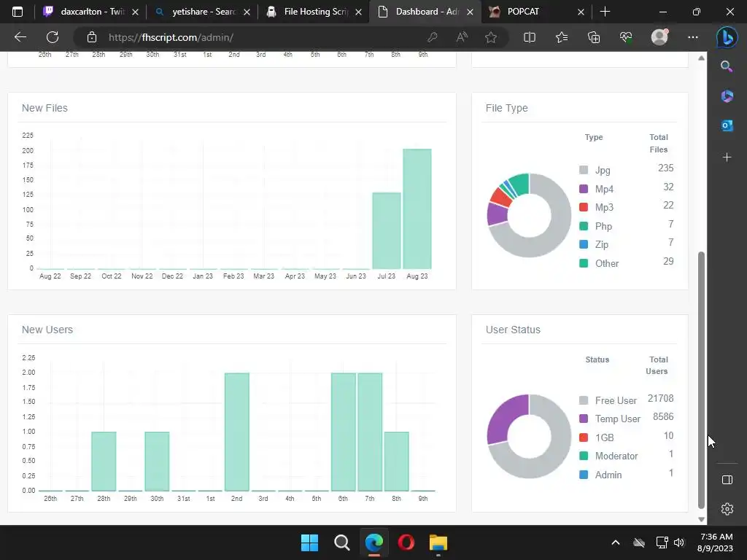Screen dimensions: 747x560
Task: Open the taskbar clock and date
Action: [716, 542]
